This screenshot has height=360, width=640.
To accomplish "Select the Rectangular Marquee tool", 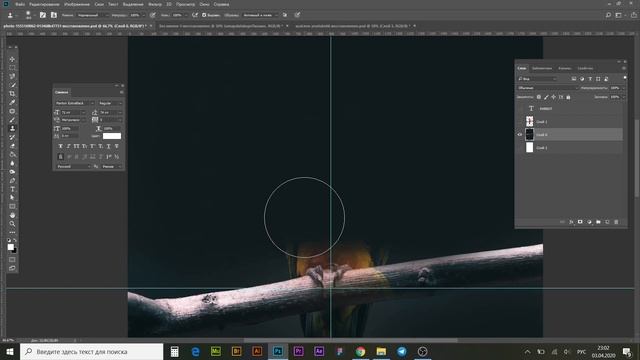I will [x=12, y=68].
